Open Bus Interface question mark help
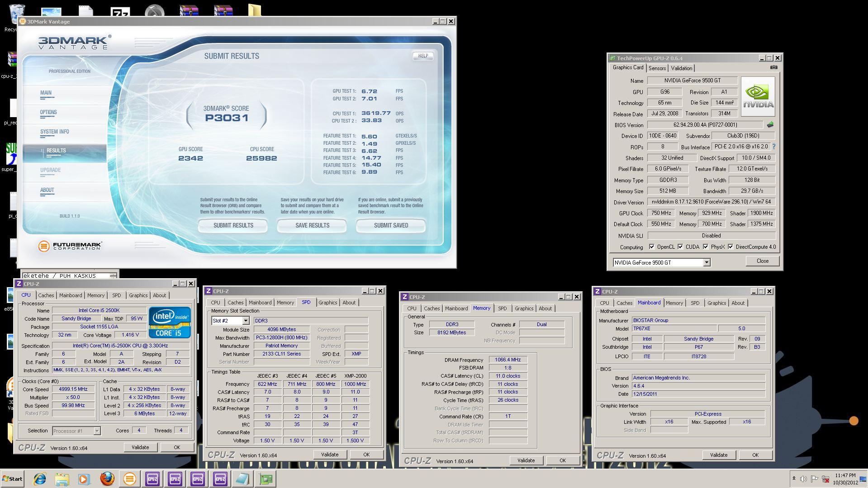The width and height of the screenshot is (868, 488). pyautogui.click(x=773, y=147)
